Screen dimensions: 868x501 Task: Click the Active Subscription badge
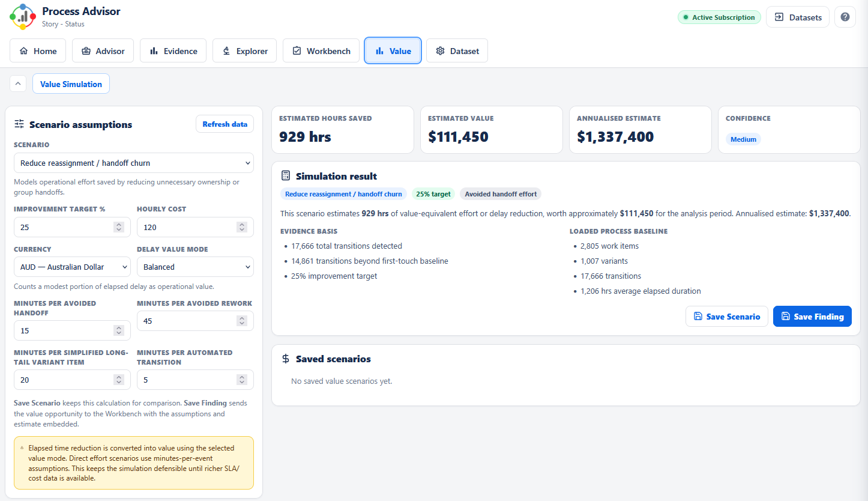[x=719, y=17]
